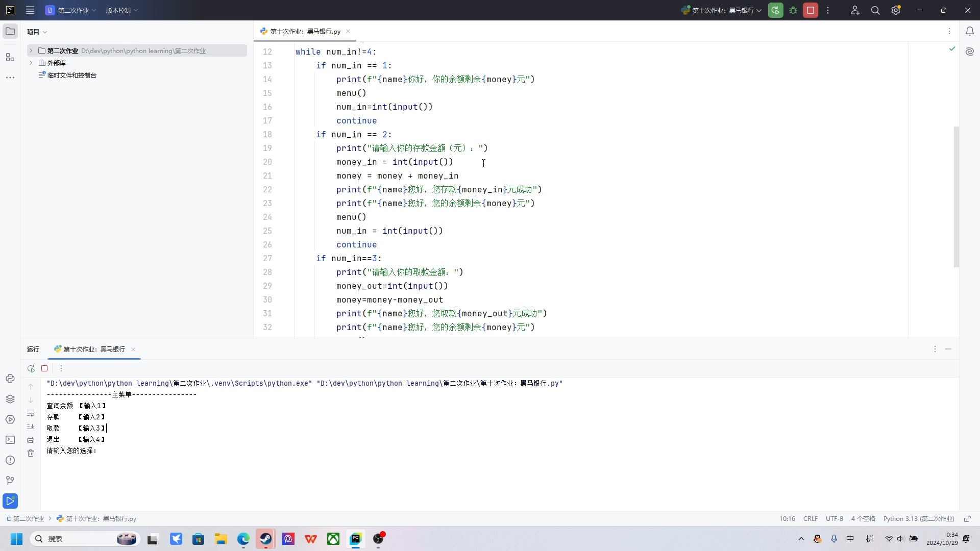Rerun the program in the Run panel toolbar
The image size is (980, 551).
(31, 368)
